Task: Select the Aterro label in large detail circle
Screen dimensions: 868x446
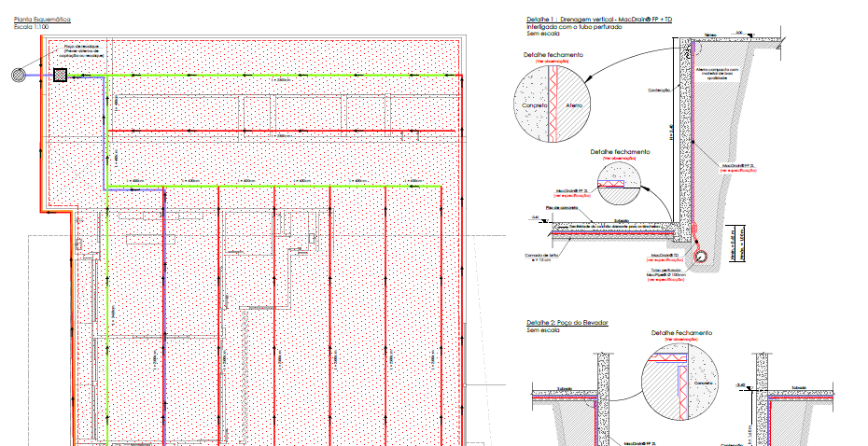Action: tap(573, 105)
